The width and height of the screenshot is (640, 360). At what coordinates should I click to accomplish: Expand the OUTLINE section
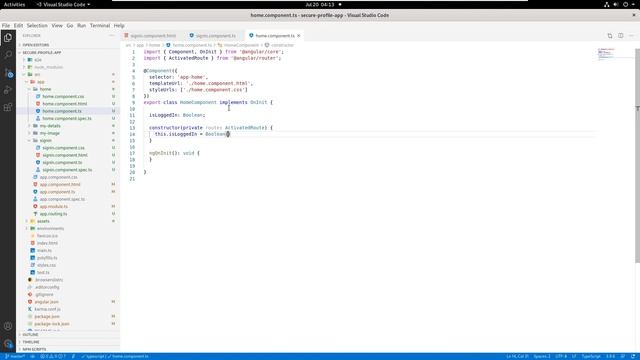pos(30,335)
